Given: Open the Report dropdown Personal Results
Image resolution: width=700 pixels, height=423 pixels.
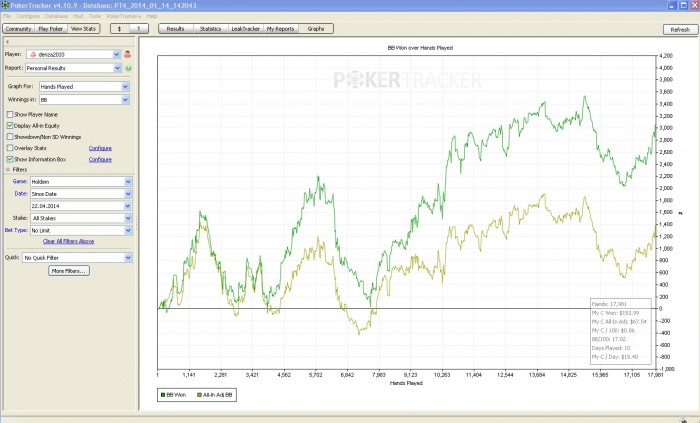Looking at the screenshot, I should point(73,68).
